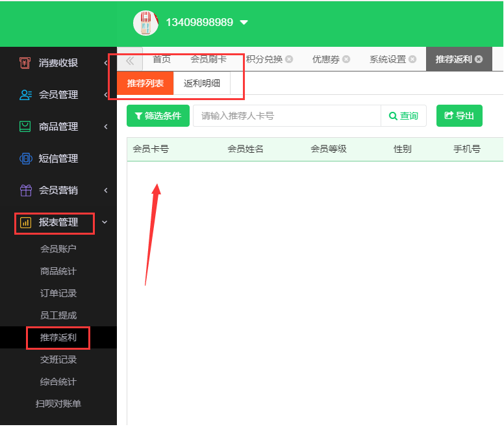
Task: Expand the 会员管理 menu chevron
Action: point(106,94)
